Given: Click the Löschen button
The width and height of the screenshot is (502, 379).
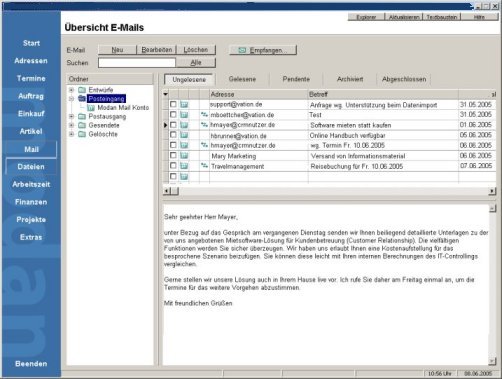Looking at the screenshot, I should pyautogui.click(x=196, y=50).
